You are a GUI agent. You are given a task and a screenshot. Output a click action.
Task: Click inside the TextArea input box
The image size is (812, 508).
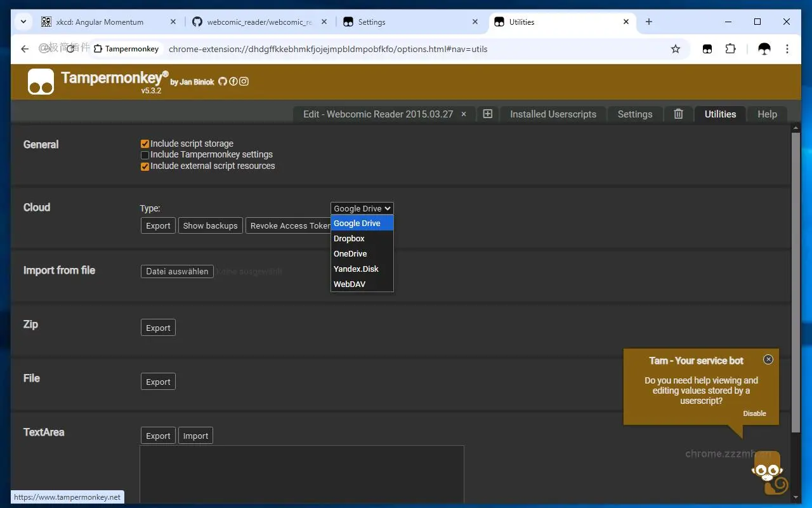pyautogui.click(x=302, y=473)
